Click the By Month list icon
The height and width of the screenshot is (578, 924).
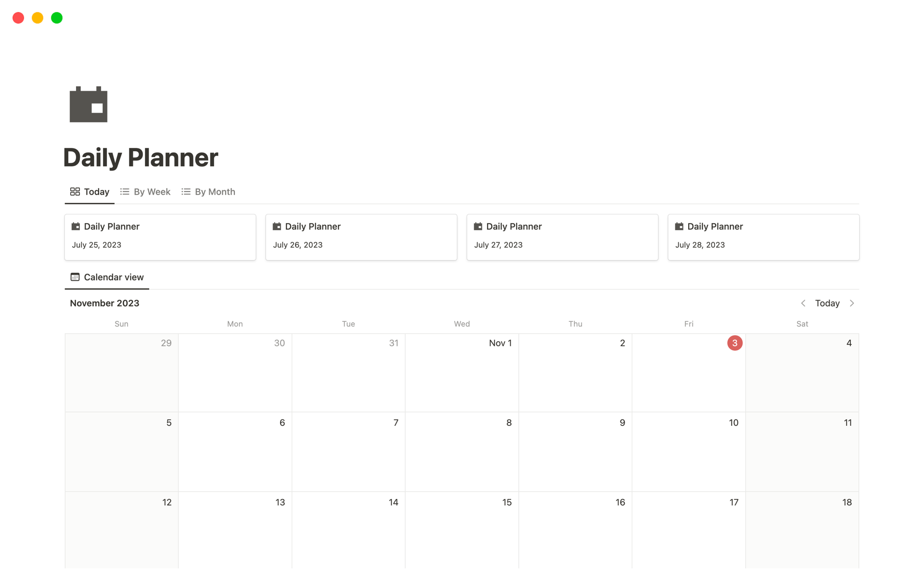tap(186, 192)
